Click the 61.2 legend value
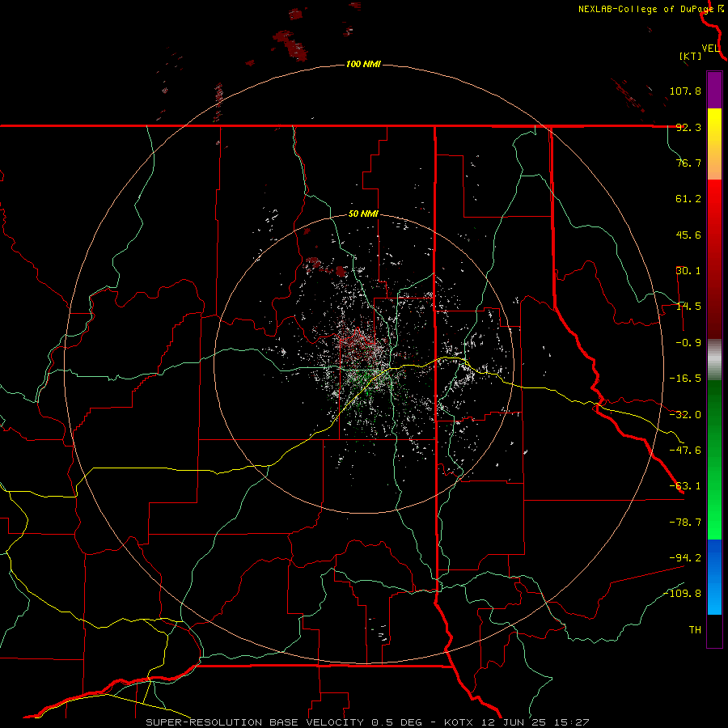The image size is (728, 728). tap(688, 199)
